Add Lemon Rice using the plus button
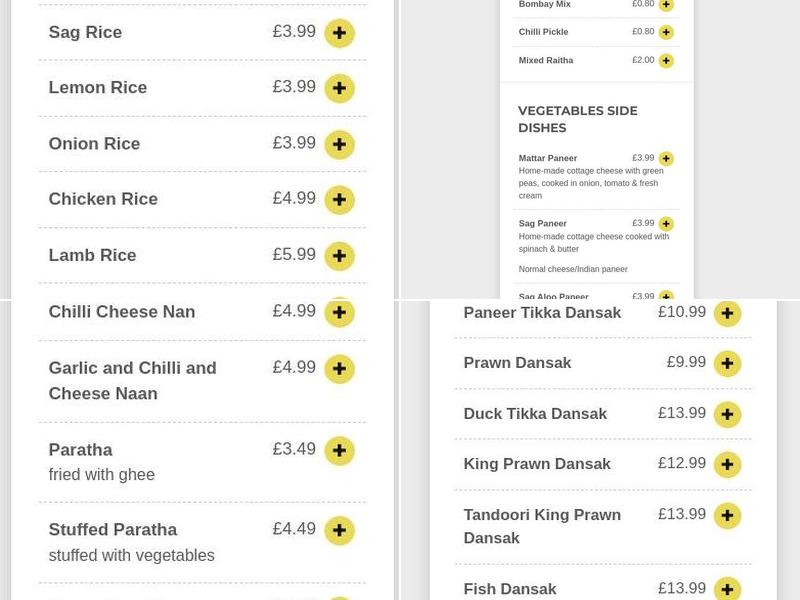The width and height of the screenshot is (800, 600). coord(339,88)
